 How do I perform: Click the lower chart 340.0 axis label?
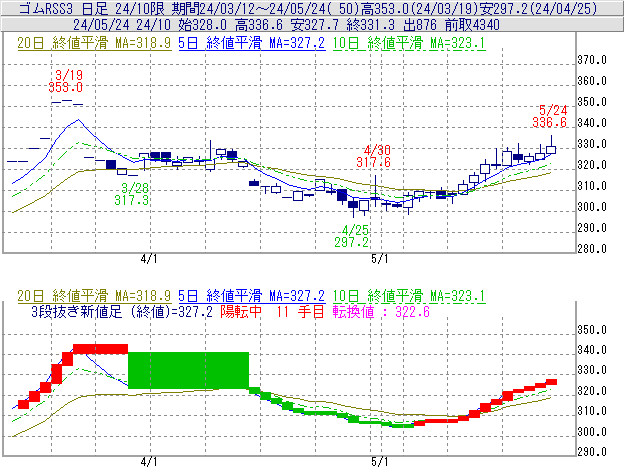[592, 350]
